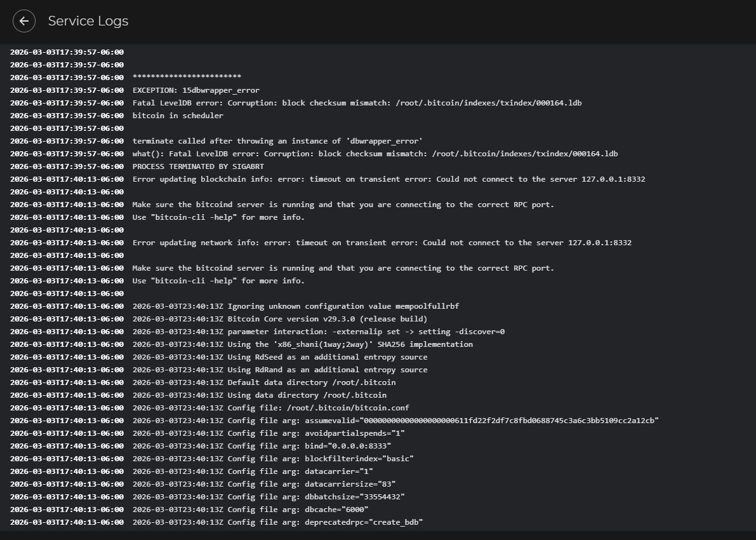Click the 'Error updating network info' line
Screen dimensions: 756x540
[381, 243]
